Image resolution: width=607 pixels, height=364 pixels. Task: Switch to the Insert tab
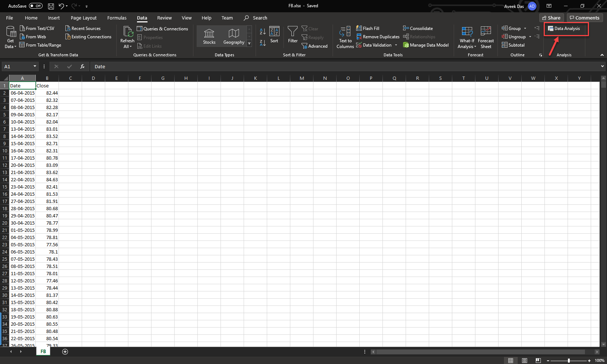click(x=54, y=18)
